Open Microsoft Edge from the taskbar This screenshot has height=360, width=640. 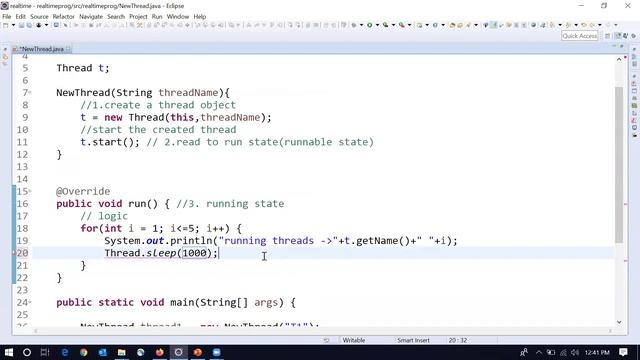64,352
